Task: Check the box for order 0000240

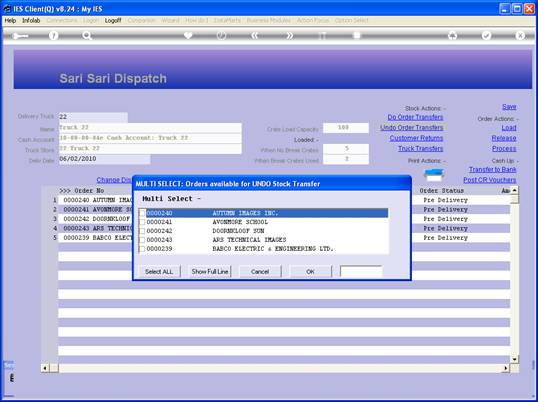Action: (142, 213)
